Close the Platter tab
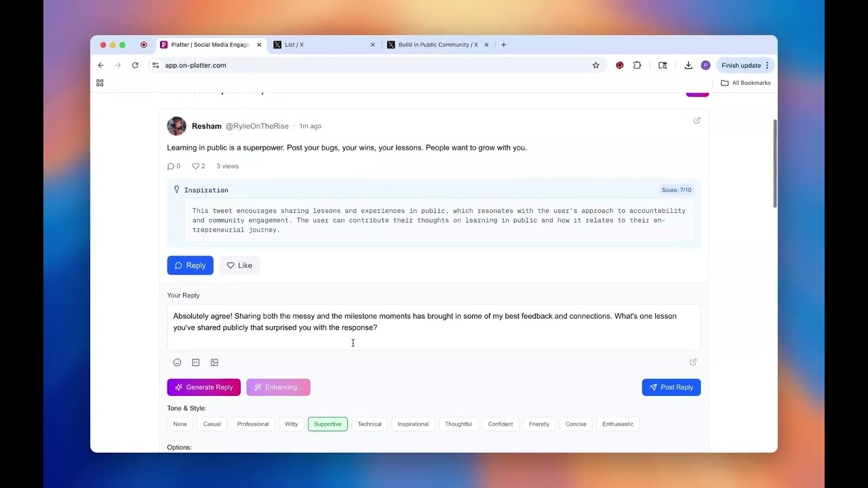Viewport: 868px width, 488px height. [x=259, y=45]
